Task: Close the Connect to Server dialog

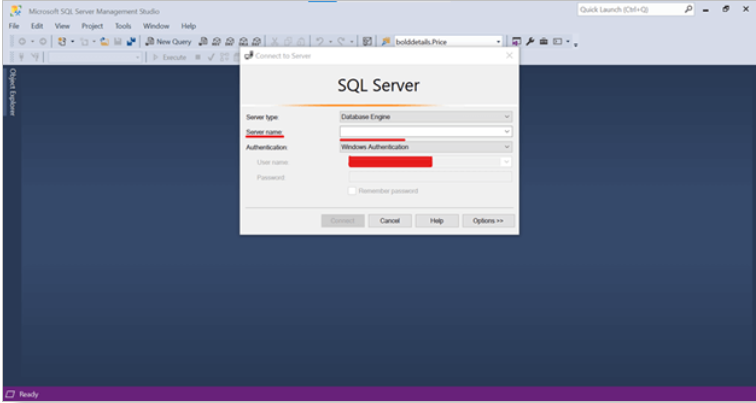Action: [509, 55]
